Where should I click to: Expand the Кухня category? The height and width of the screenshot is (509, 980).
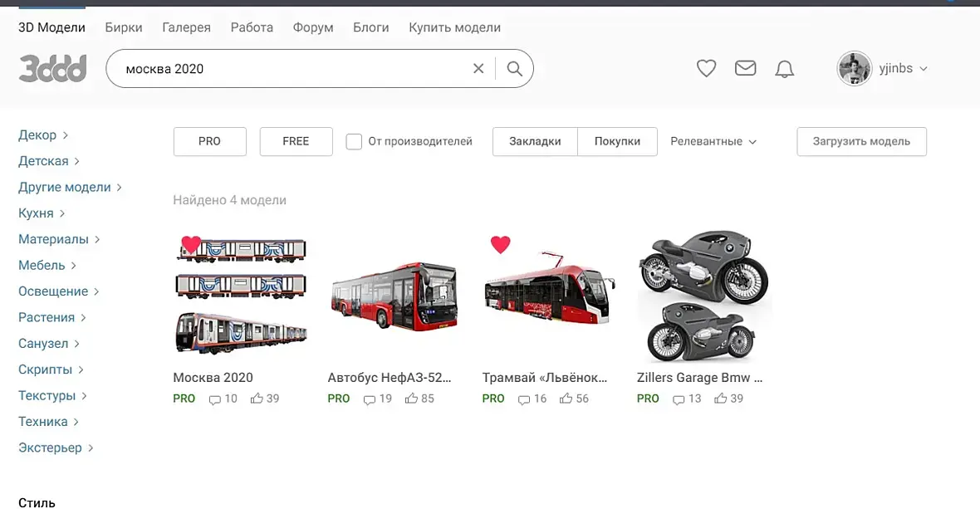42,213
